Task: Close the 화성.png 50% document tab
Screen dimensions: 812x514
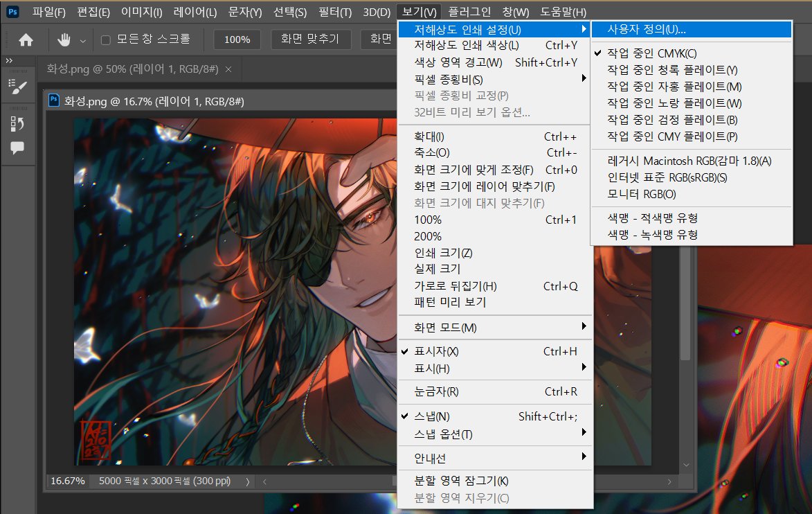Action: (x=228, y=69)
